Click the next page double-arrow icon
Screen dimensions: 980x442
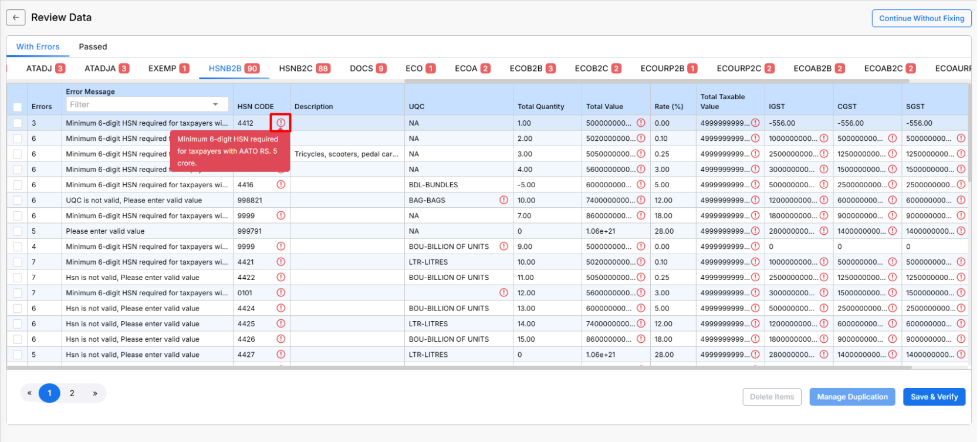95,393
